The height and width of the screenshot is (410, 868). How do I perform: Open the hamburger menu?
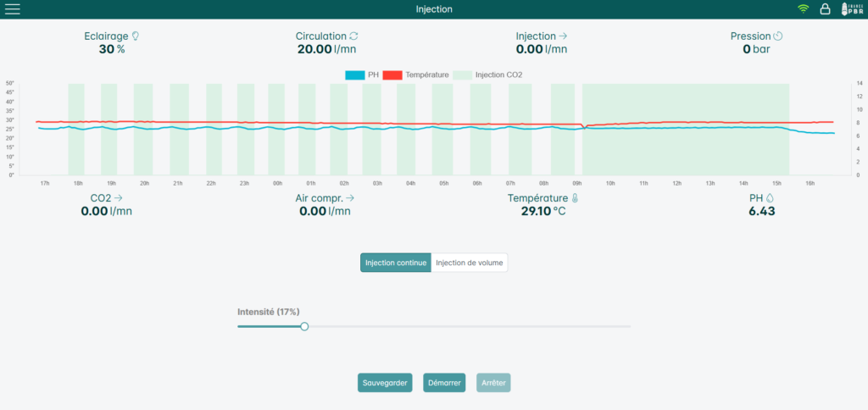click(x=12, y=8)
